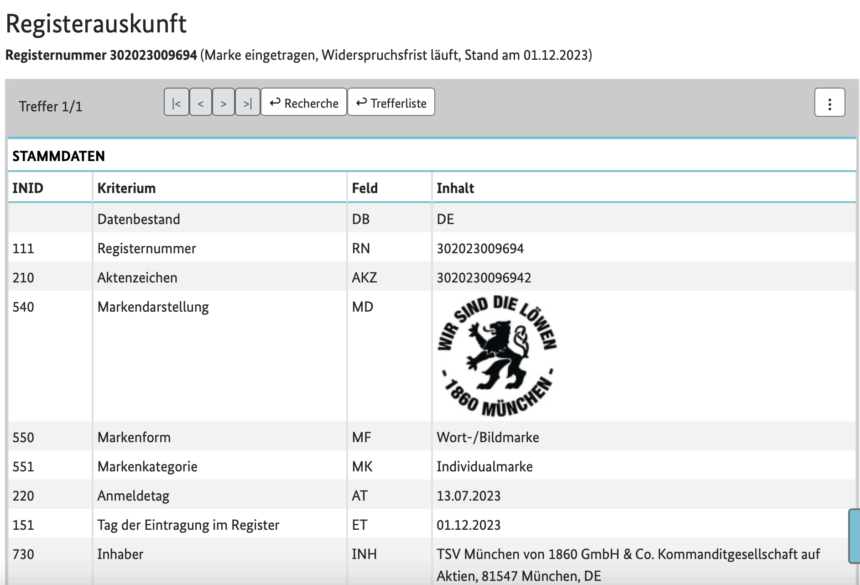The height and width of the screenshot is (585, 860).
Task: Click INID number 111
Action: coord(23,248)
